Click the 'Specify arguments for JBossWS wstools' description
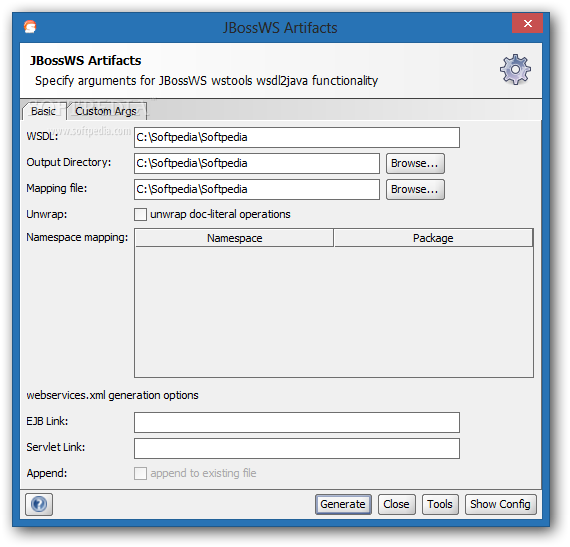 [206, 81]
